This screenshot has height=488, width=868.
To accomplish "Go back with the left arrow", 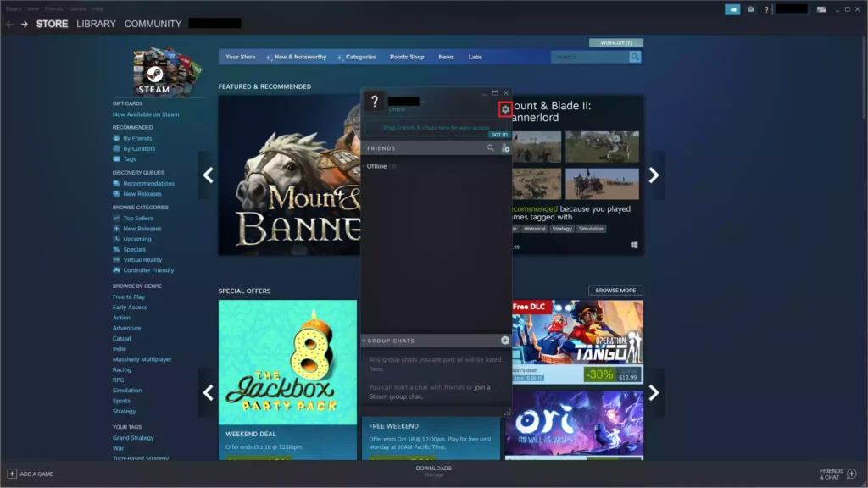I will coord(9,24).
